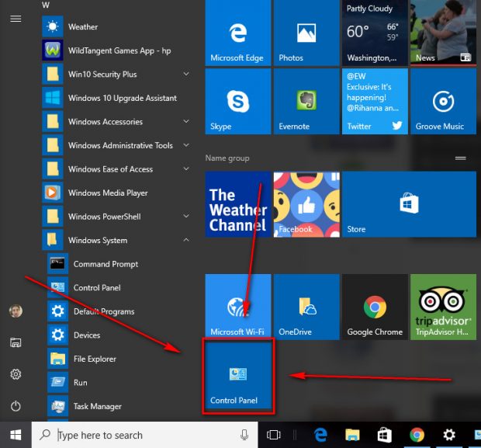The image size is (481, 448).
Task: Expand Win10 Security Plus folder chevron
Action: [x=186, y=74]
